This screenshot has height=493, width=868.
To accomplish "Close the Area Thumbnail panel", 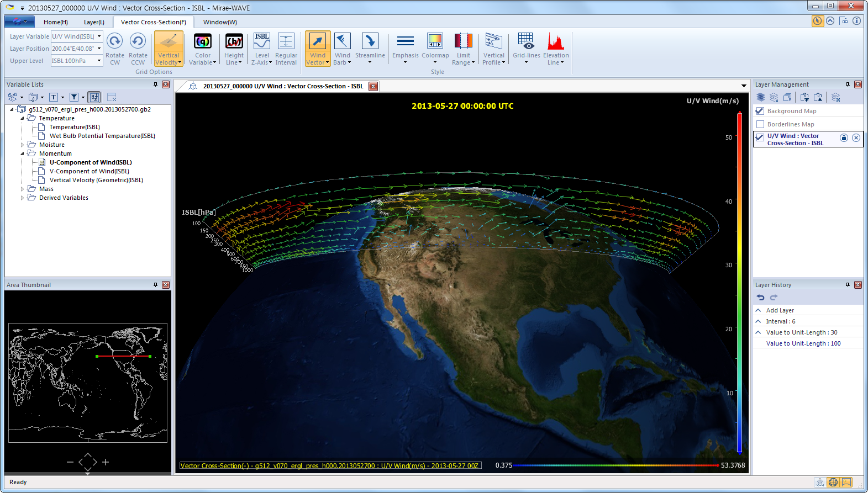I will click(x=166, y=285).
